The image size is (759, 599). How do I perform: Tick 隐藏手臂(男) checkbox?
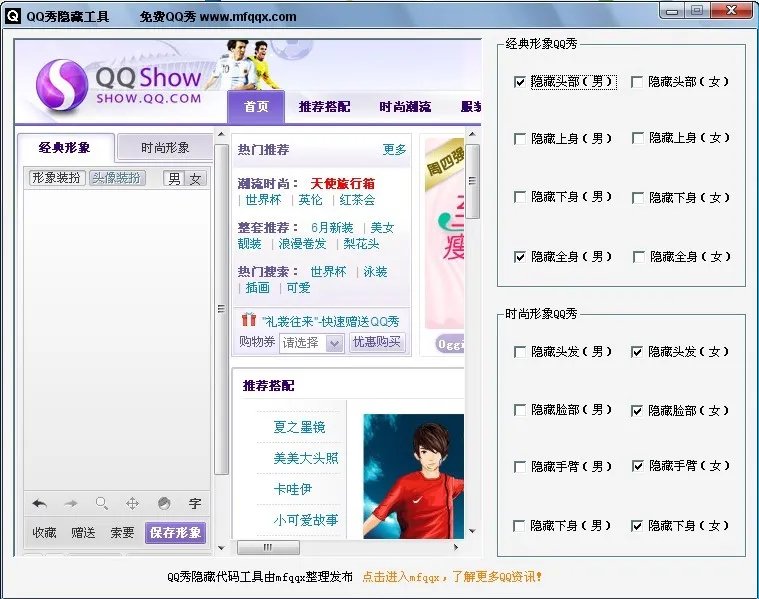coord(519,467)
